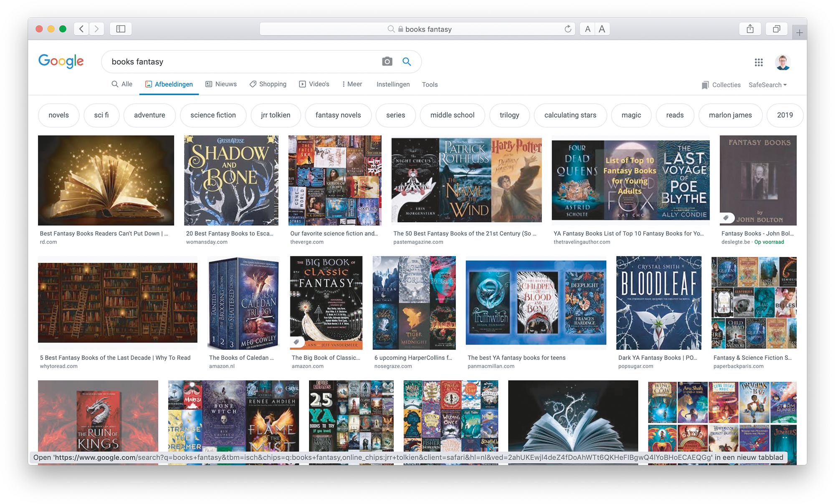
Task: Open 'Best Fantasy Books Readers Can't Put Down' link
Action: (104, 234)
